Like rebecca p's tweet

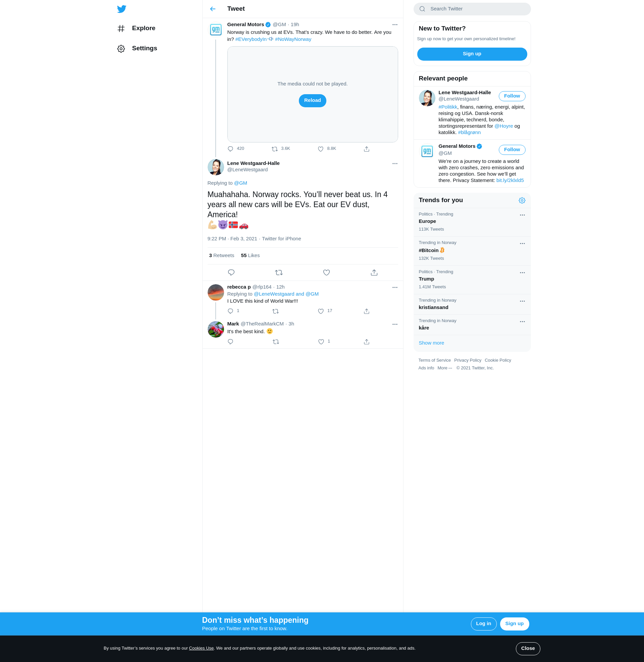[321, 311]
